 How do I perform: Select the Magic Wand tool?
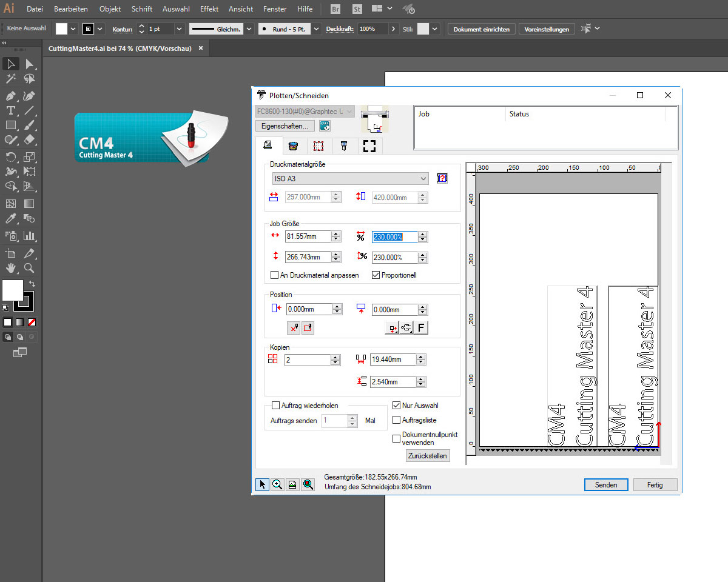click(x=11, y=79)
